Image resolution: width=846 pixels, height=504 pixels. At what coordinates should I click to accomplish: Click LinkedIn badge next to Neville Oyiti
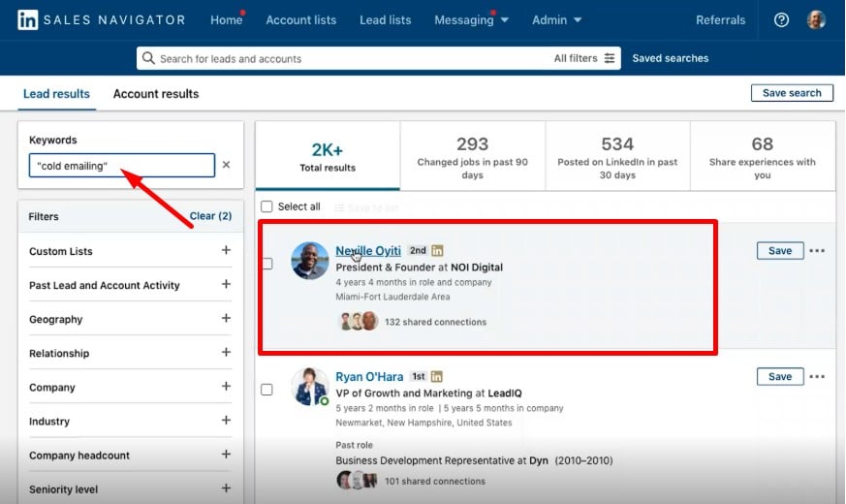point(437,250)
